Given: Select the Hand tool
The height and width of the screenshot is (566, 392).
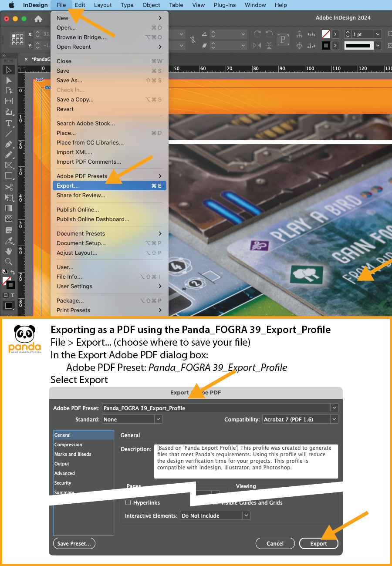Looking at the screenshot, I should (9, 251).
